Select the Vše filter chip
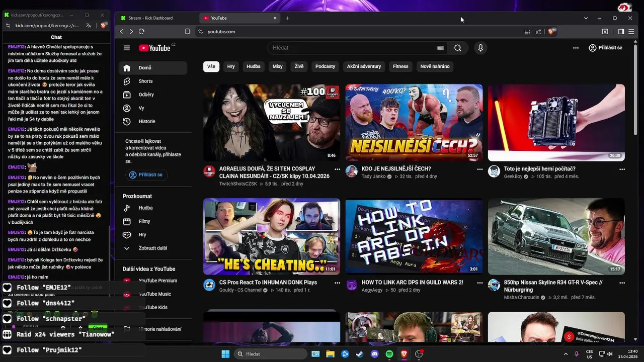Image resolution: width=644 pixels, height=362 pixels. coord(211,66)
